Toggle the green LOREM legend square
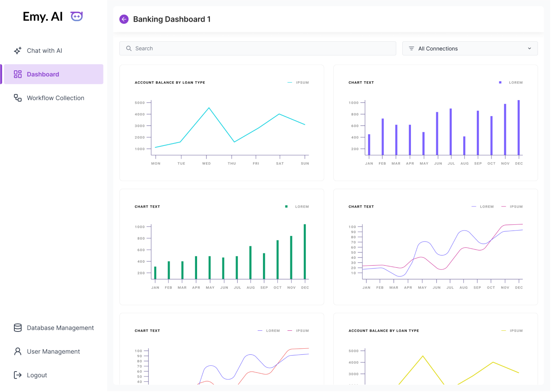Screen dimensions: 552x392 point(286,207)
